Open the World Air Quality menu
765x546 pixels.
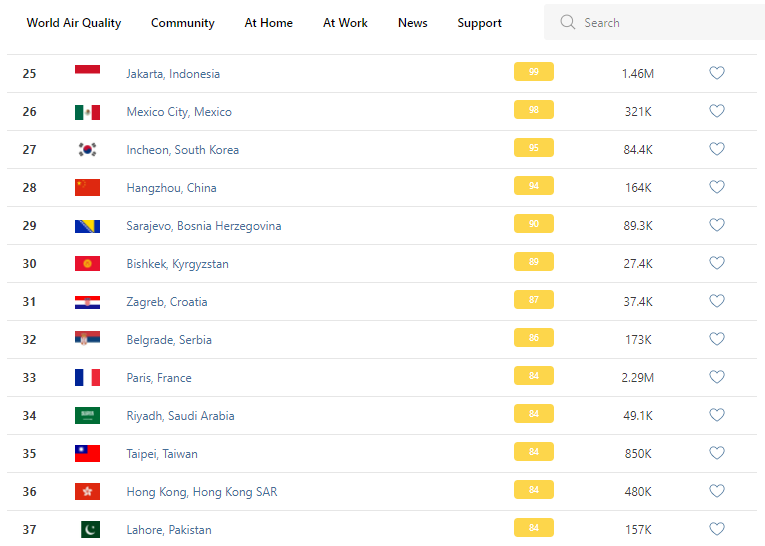pos(74,23)
